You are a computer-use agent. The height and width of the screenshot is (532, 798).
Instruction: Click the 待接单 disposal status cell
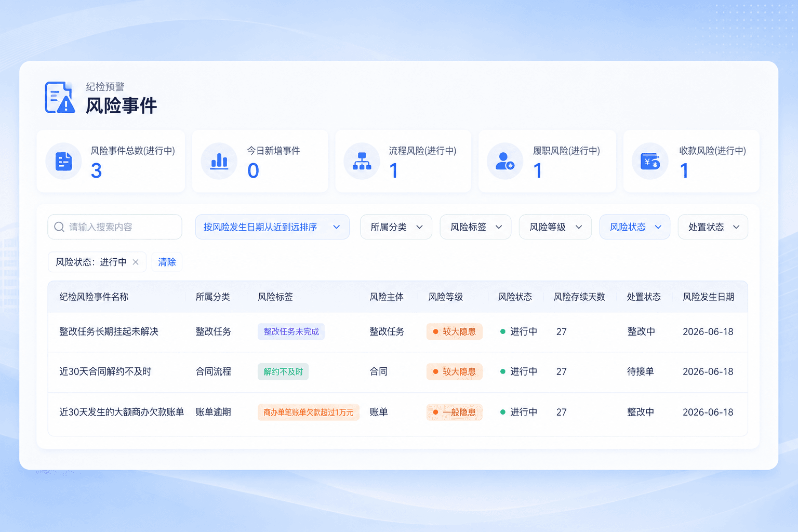point(641,371)
